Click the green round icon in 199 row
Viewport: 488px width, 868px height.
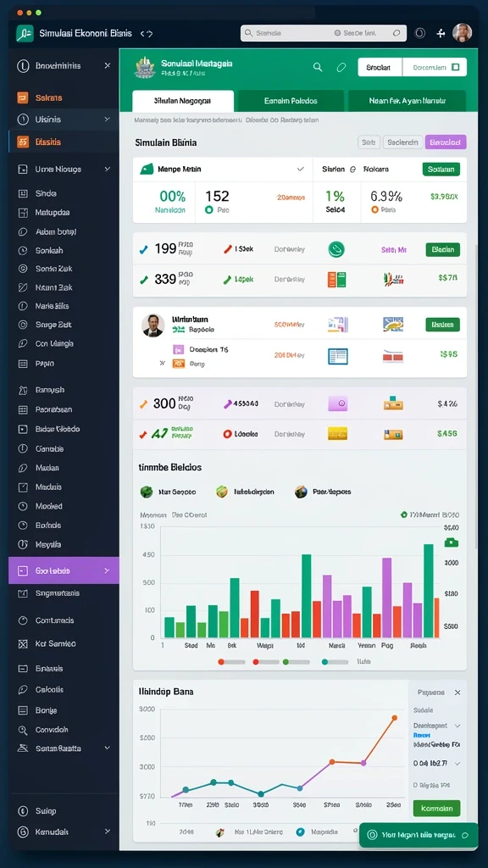[x=336, y=250]
